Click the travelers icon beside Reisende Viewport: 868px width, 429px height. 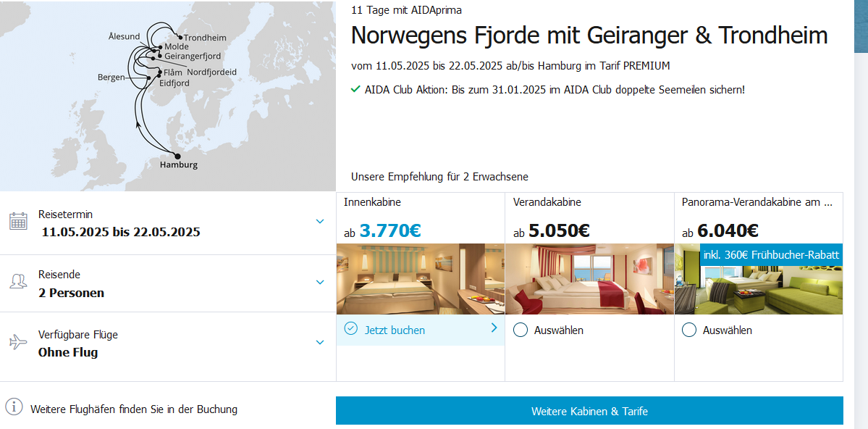click(x=18, y=282)
